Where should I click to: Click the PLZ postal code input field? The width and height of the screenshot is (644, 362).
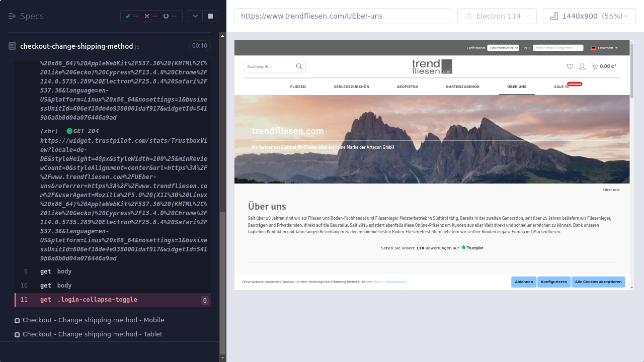(558, 48)
